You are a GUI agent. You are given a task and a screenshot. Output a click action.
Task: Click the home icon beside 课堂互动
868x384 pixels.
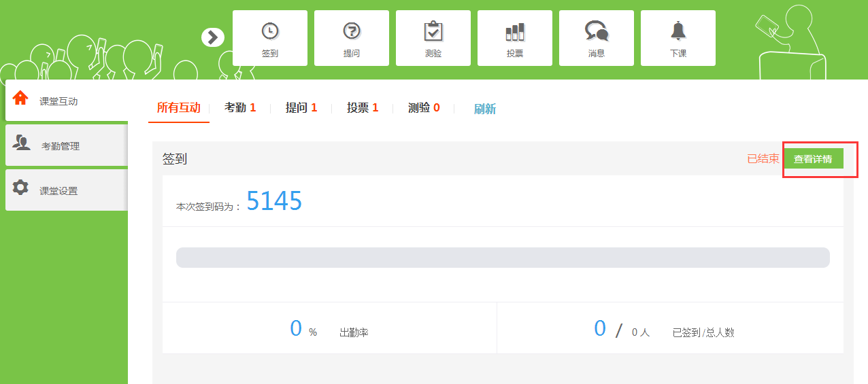tap(20, 98)
